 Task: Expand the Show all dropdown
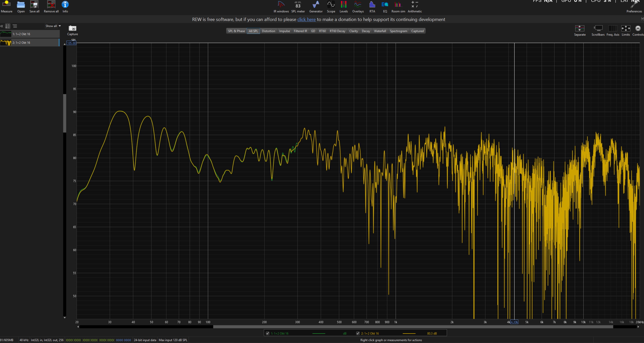click(x=53, y=26)
